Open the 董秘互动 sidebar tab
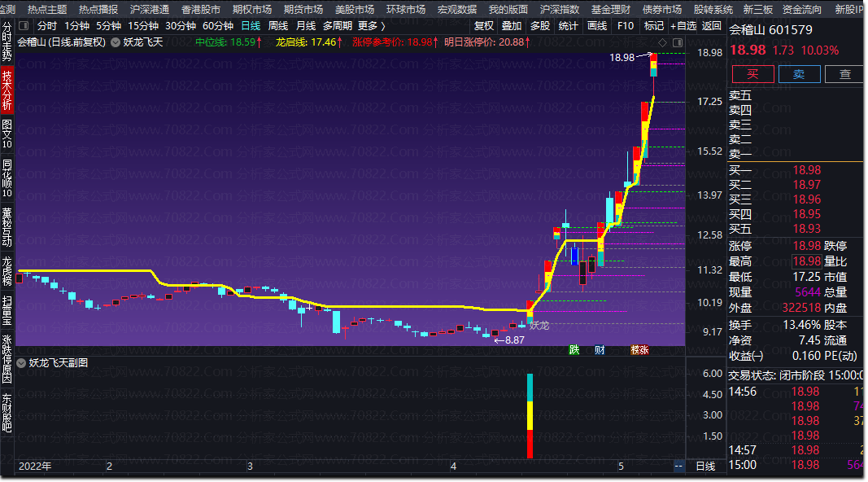Viewport: 868px width, 482px height. tap(7, 226)
